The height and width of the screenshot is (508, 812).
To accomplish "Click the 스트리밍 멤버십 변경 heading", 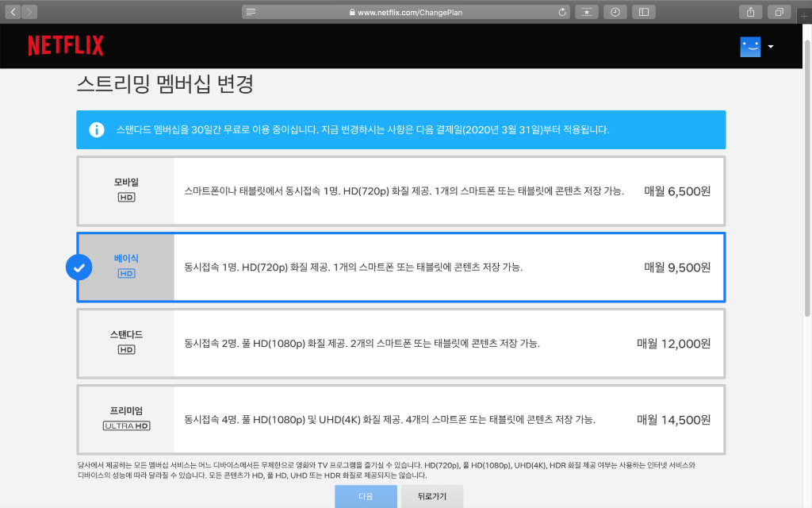I will coord(165,84).
